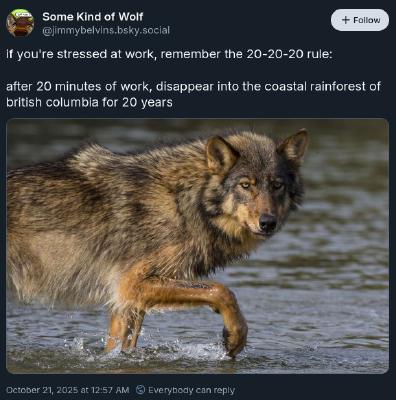Viewport: 396px width, 400px height.
Task: Click the Everybody can reply label
Action: point(191,390)
